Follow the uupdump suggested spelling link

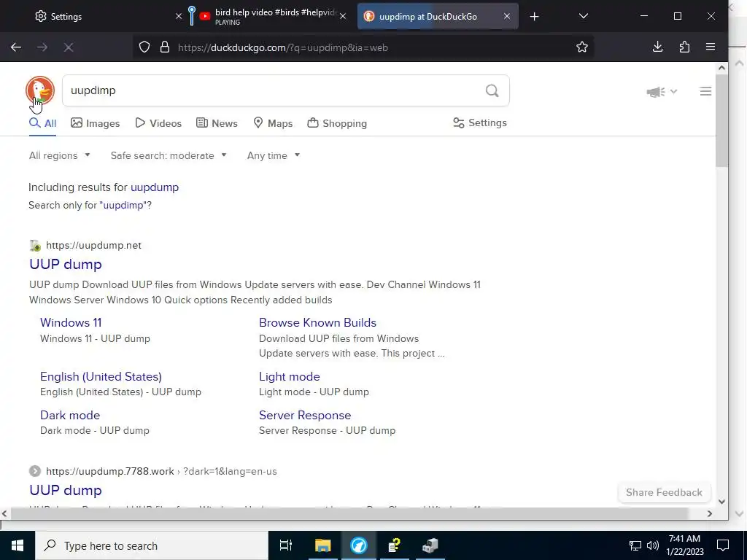(x=155, y=187)
